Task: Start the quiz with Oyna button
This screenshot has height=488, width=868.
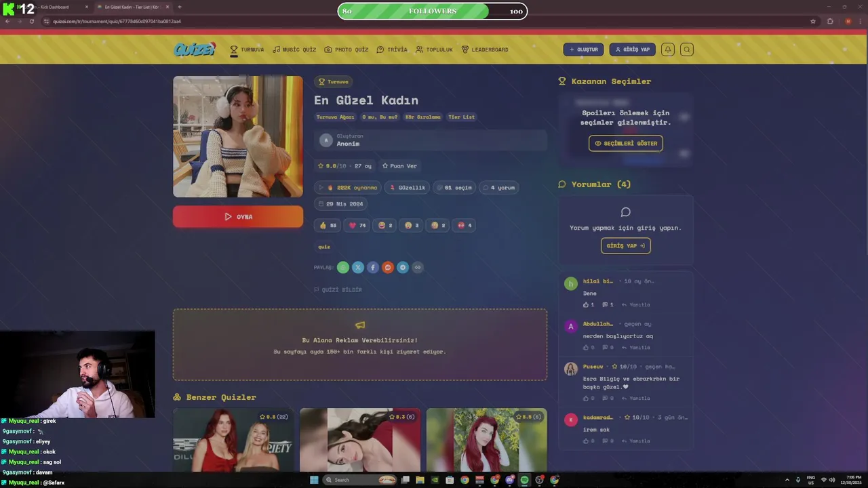Action: click(x=238, y=217)
